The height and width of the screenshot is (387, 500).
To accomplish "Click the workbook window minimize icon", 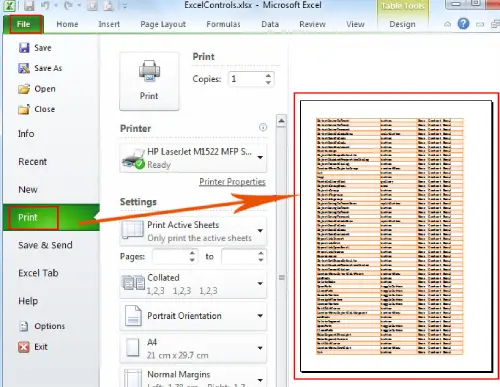I will [x=480, y=24].
